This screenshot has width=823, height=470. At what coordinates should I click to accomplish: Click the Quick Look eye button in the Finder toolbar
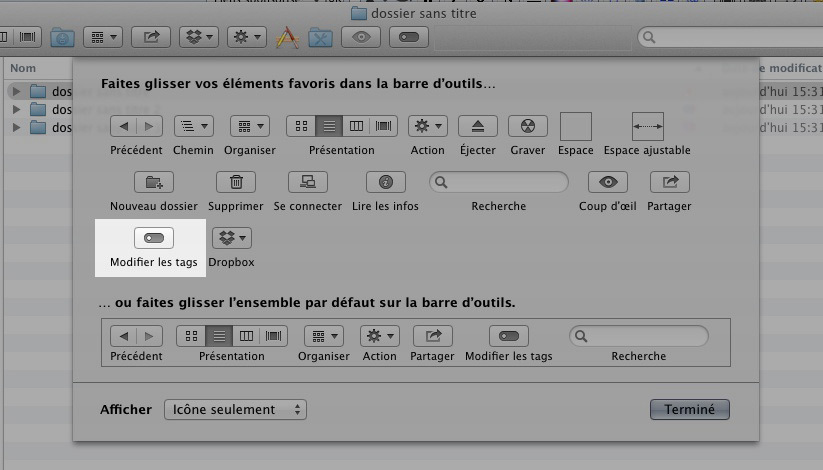pos(361,37)
